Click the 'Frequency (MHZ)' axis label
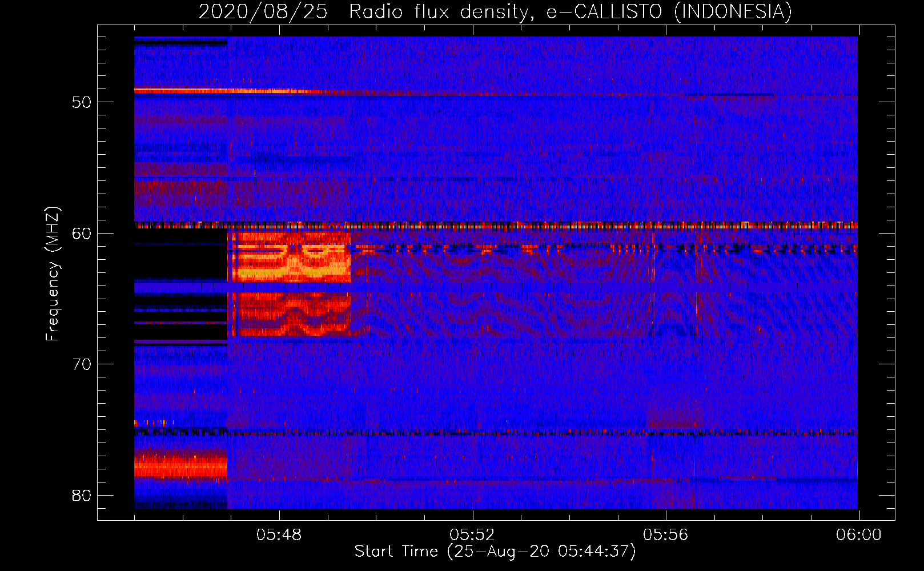This screenshot has width=924, height=571. click(x=52, y=274)
